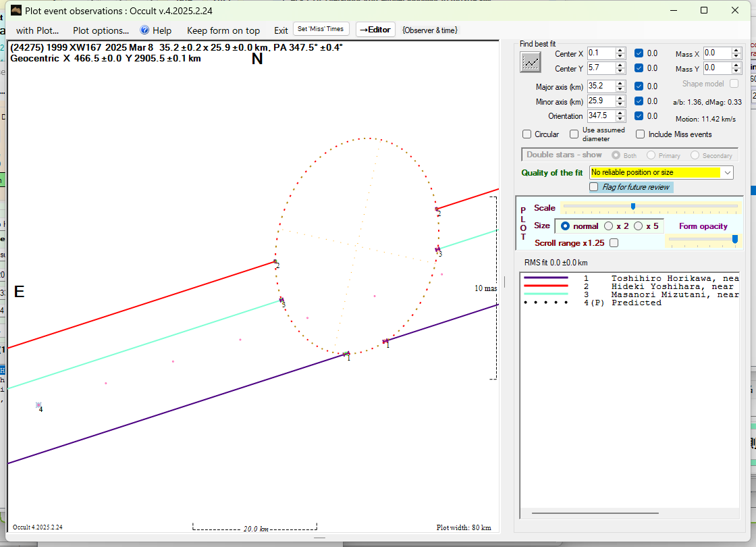This screenshot has height=547, width=756.
Task: Click the Form opacity slider handle
Action: pos(734,238)
